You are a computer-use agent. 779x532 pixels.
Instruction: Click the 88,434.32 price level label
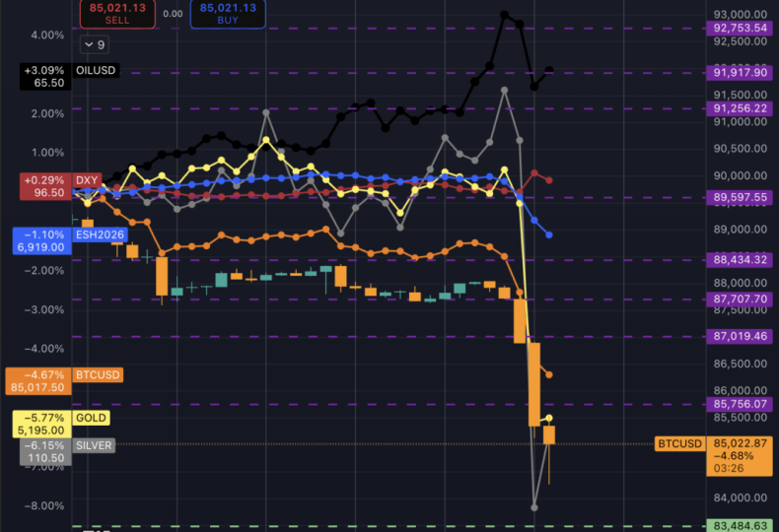[x=741, y=259]
